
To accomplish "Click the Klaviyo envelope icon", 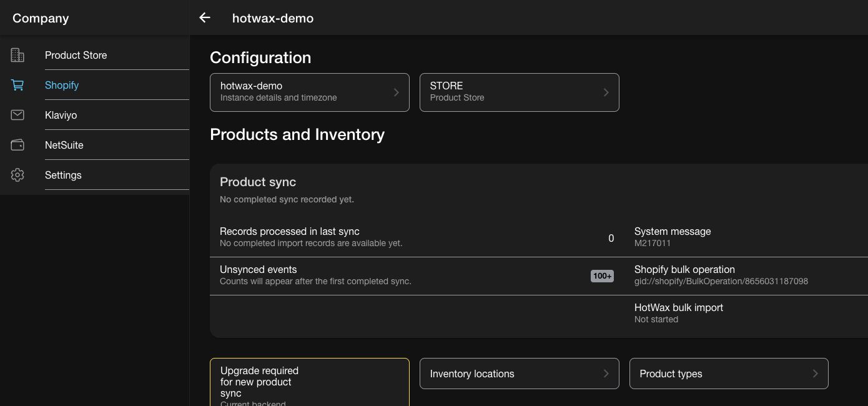I will tap(17, 115).
